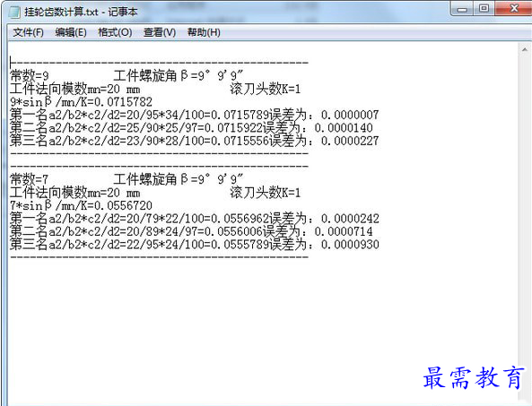This screenshot has width=532, height=406.
Task: Click the line 7*sinβ/mn/K=0.0556720
Action: (x=81, y=205)
